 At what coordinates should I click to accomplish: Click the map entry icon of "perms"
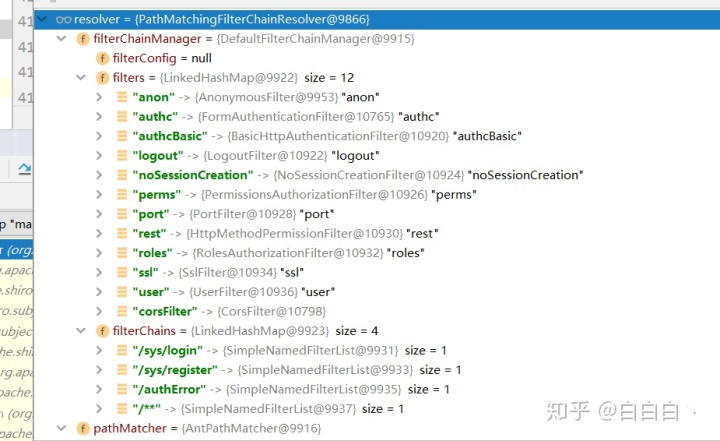click(x=122, y=194)
